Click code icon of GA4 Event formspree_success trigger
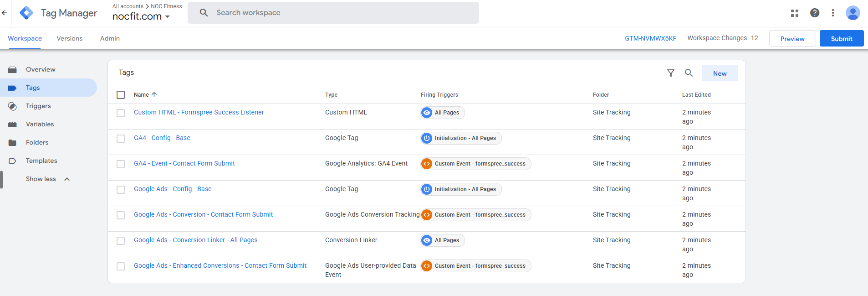 pyautogui.click(x=427, y=164)
